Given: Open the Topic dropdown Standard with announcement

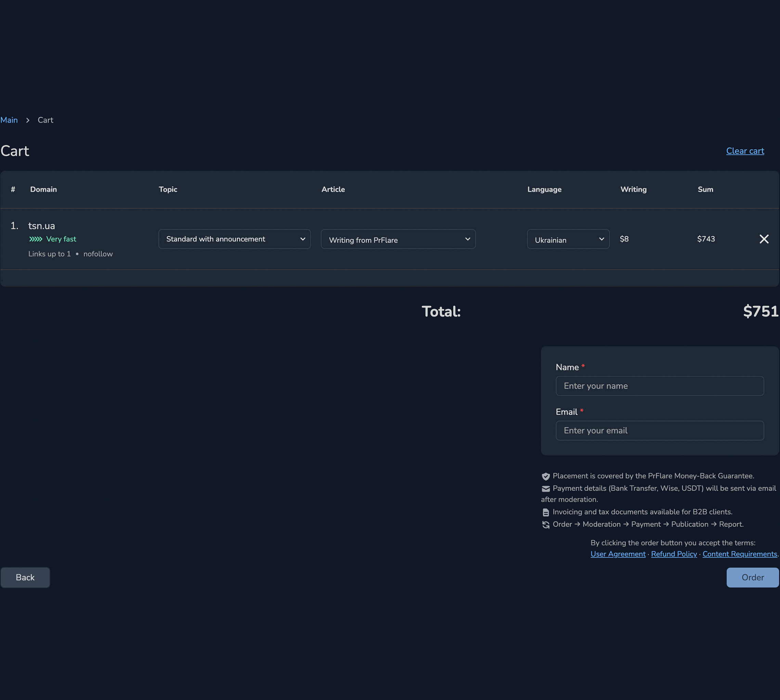Looking at the screenshot, I should coord(234,239).
